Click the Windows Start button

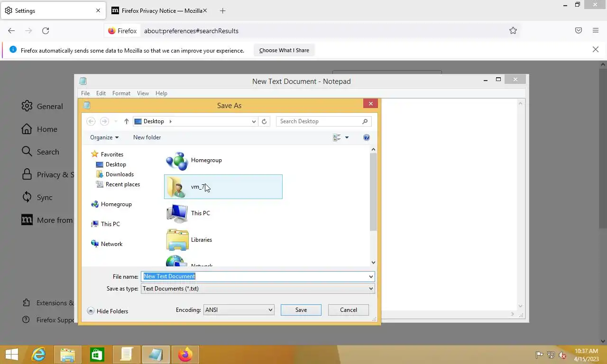click(x=11, y=355)
